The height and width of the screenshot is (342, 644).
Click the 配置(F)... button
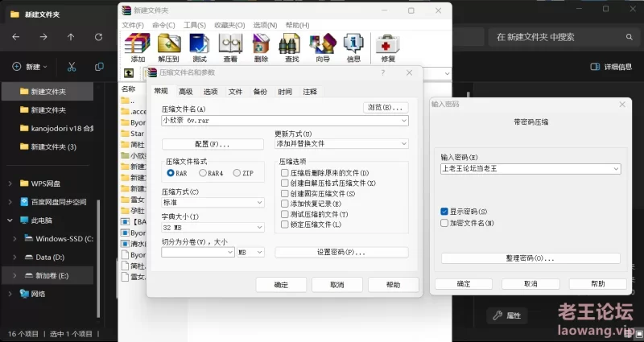point(213,144)
